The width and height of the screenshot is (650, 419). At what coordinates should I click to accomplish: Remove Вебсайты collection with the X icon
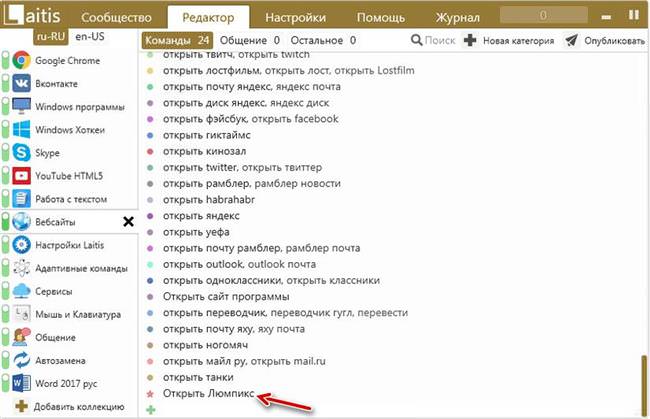point(129,222)
